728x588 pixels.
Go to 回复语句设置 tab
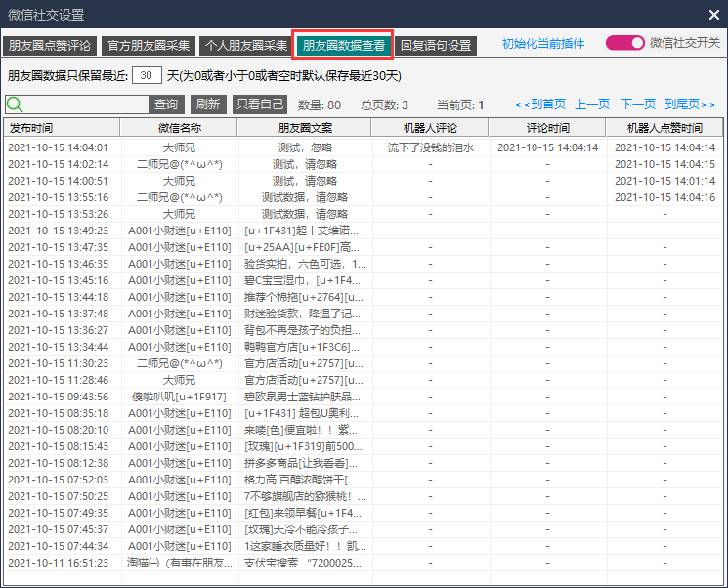pos(436,45)
